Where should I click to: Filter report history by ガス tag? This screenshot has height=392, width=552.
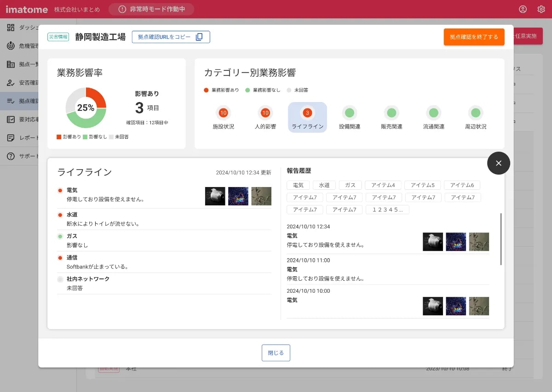(x=350, y=185)
